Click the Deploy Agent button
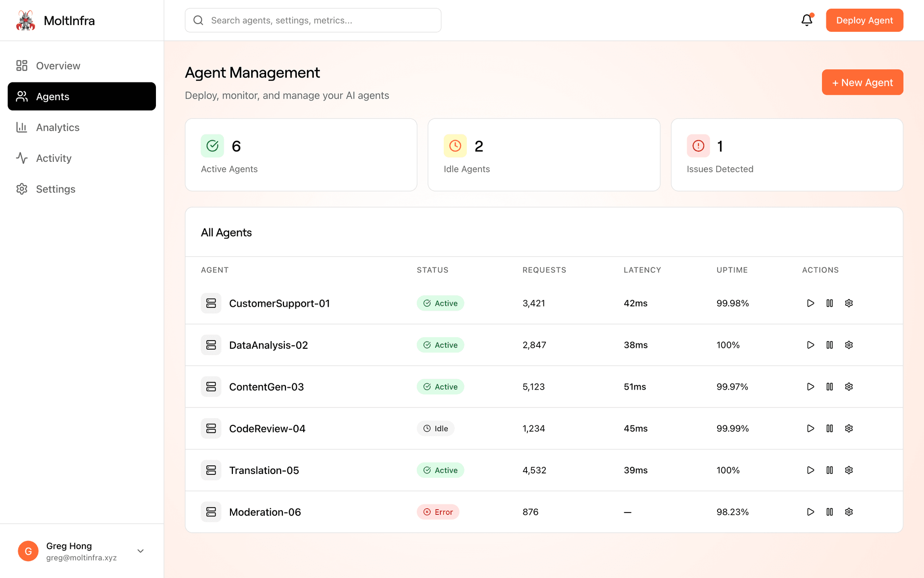Viewport: 924px width, 578px height. pyautogui.click(x=864, y=20)
